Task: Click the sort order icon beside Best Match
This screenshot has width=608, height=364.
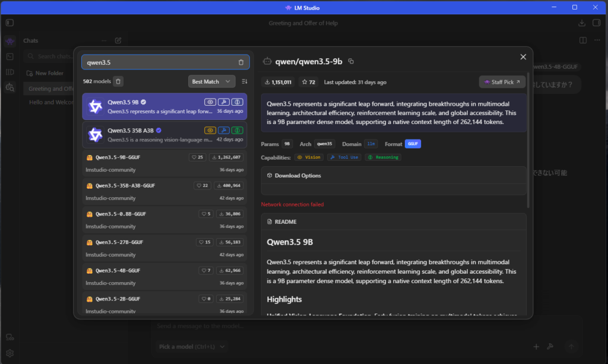Action: pyautogui.click(x=245, y=81)
